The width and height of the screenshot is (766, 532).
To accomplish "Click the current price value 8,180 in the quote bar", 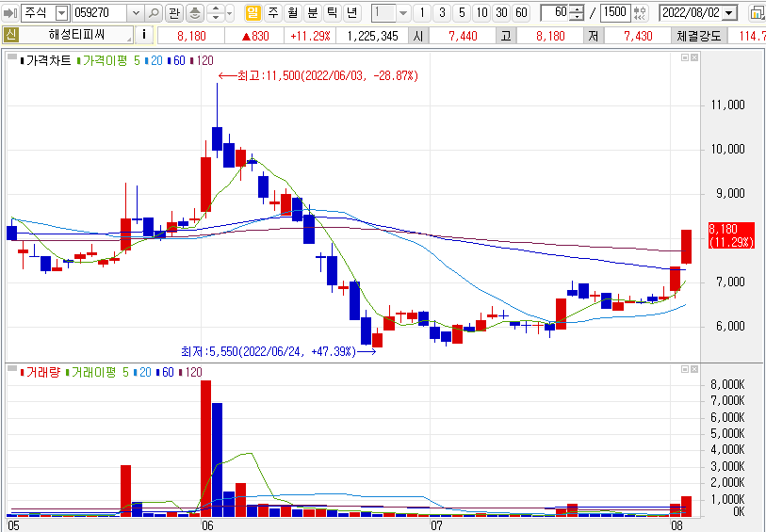I will pyautogui.click(x=191, y=36).
